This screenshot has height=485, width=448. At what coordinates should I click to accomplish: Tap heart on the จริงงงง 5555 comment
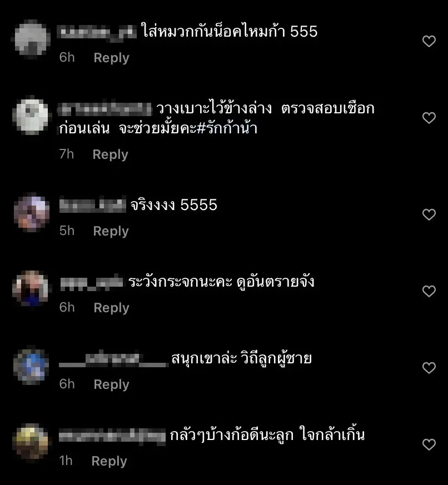(429, 214)
